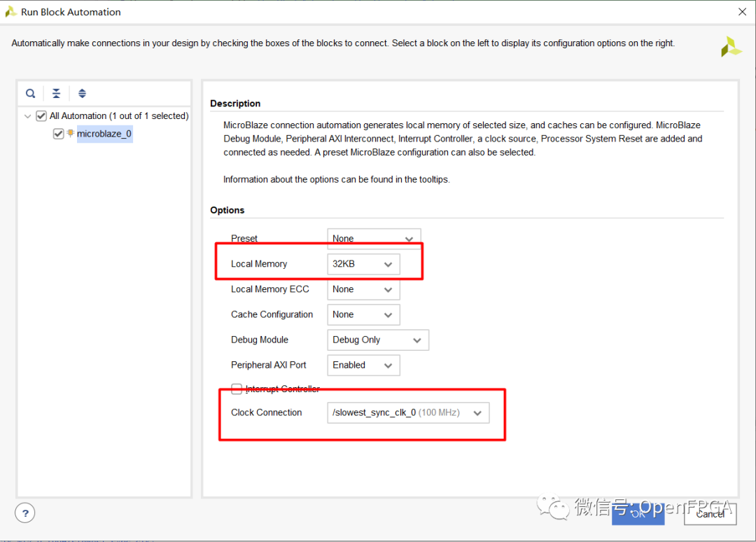Click the Description section heading
This screenshot has height=542, width=756.
coord(235,103)
